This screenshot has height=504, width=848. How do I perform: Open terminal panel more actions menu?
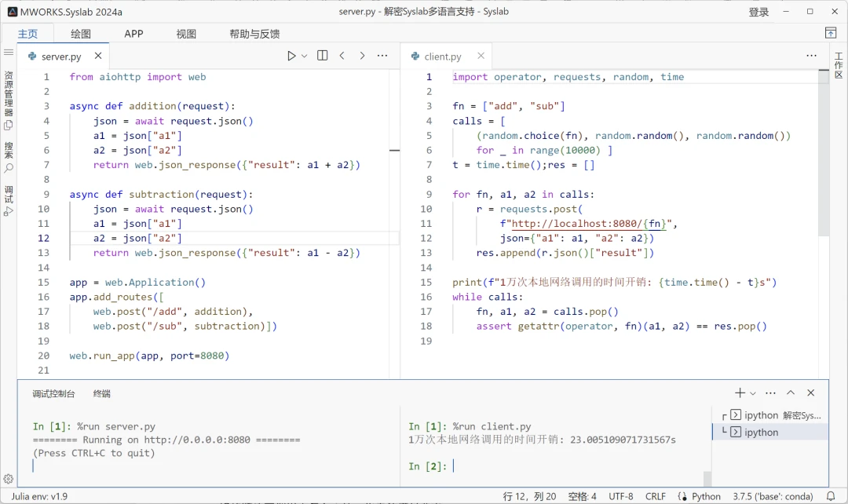click(771, 393)
